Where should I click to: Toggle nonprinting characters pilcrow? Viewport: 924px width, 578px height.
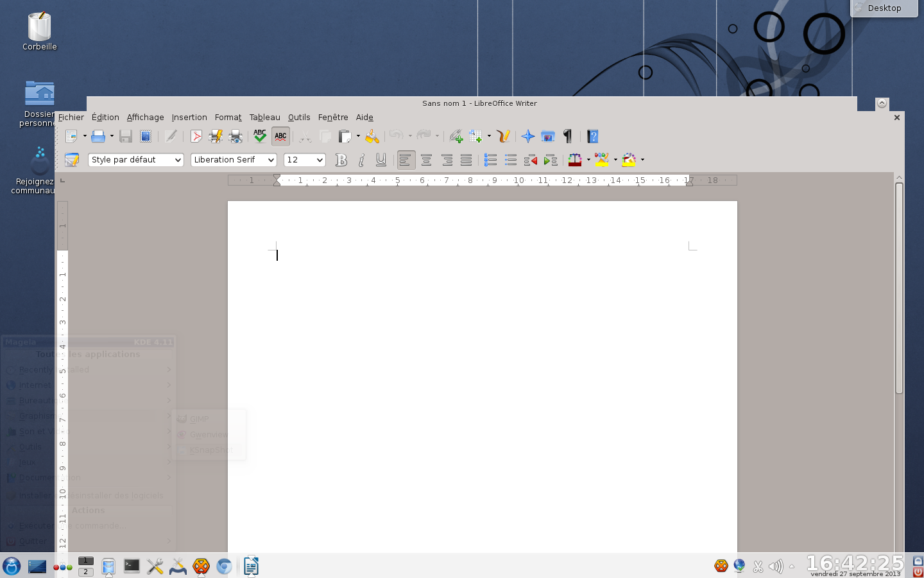pyautogui.click(x=567, y=136)
